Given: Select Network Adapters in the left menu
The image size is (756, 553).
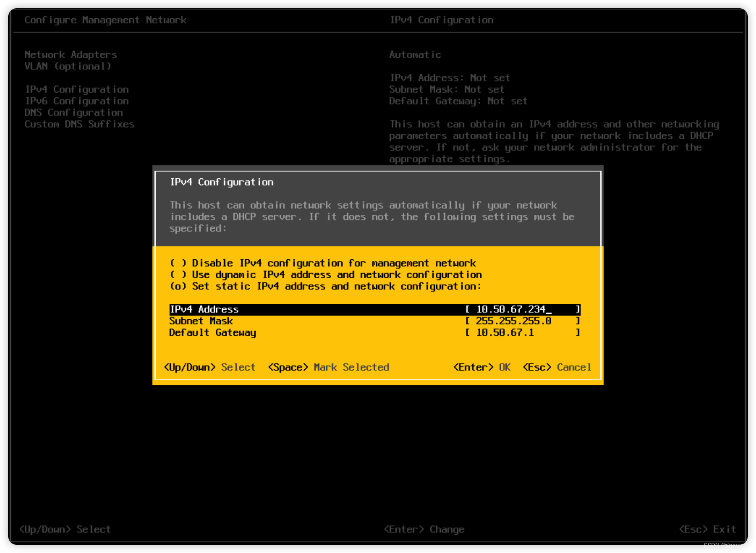Looking at the screenshot, I should [71, 55].
